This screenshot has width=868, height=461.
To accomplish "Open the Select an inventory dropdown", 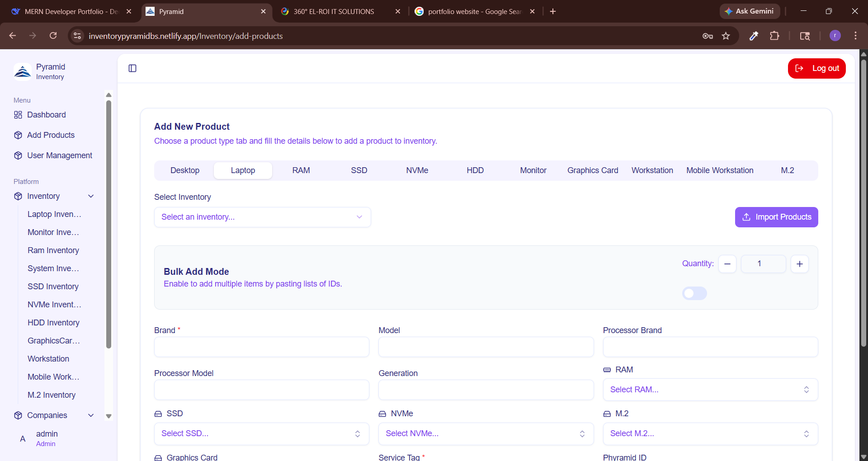I will coord(263,217).
